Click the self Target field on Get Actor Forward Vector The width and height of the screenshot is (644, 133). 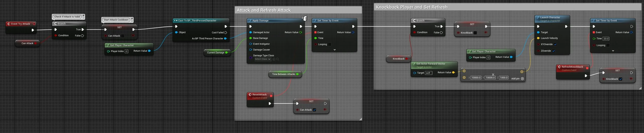tap(428, 73)
